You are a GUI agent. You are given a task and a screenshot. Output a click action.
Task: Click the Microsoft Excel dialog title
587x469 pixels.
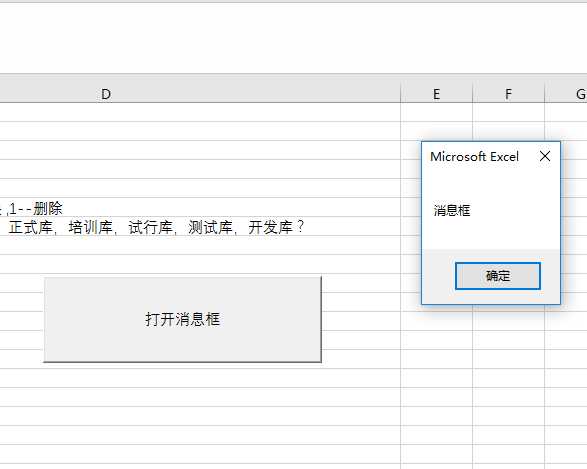pyautogui.click(x=474, y=156)
